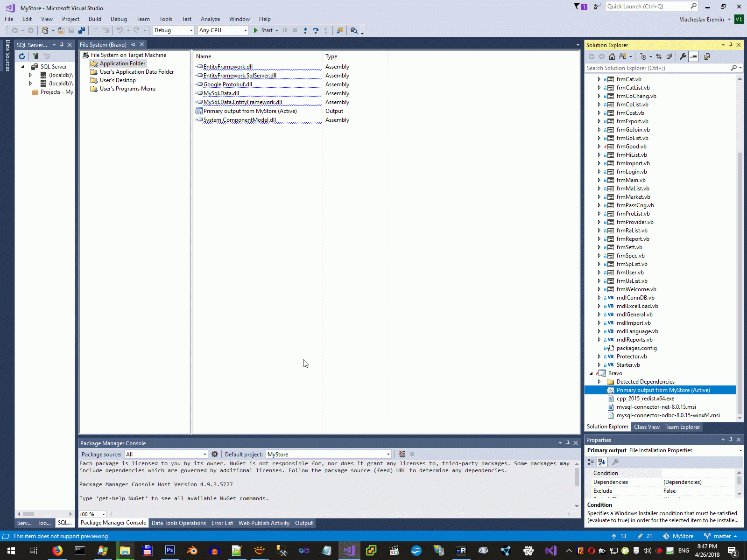747x560 pixels.
Task: Click the Add SQL Server icon
Action: (x=35, y=56)
